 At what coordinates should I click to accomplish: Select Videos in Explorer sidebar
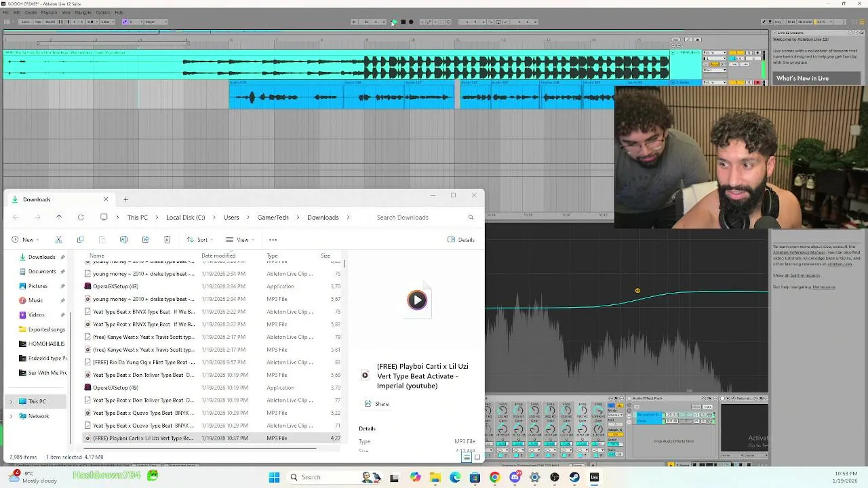click(x=37, y=314)
